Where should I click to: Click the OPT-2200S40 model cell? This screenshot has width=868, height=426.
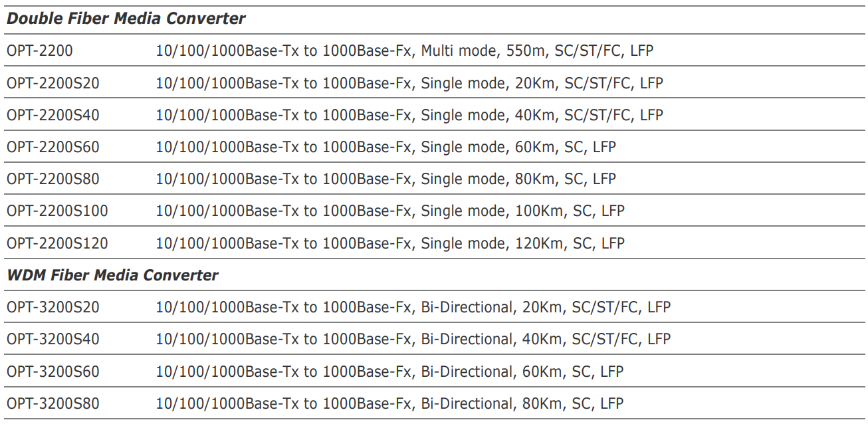(x=53, y=116)
